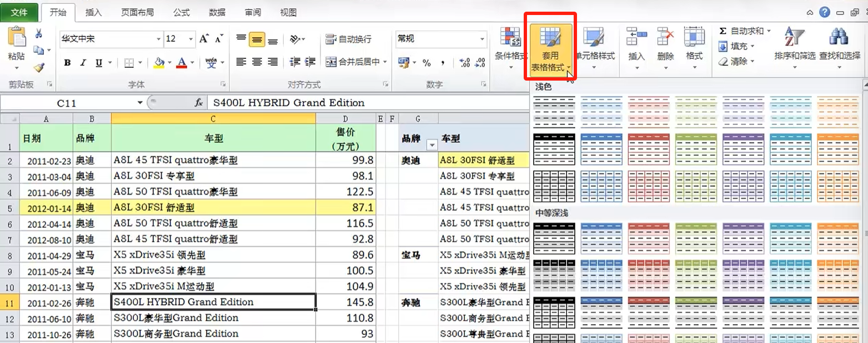Expand the 合并后居中 dropdown arrow
Image resolution: width=868 pixels, height=343 pixels.
[x=384, y=62]
